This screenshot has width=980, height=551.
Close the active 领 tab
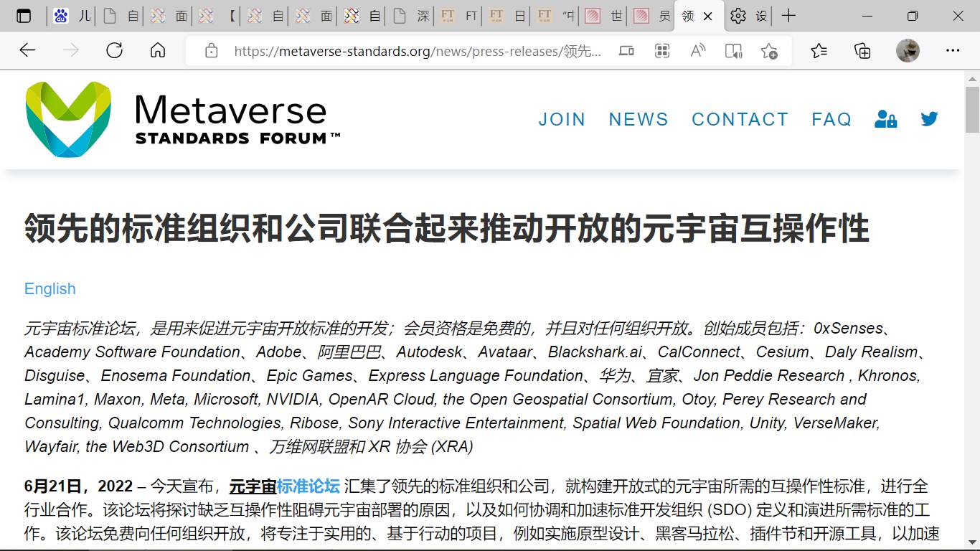click(708, 16)
